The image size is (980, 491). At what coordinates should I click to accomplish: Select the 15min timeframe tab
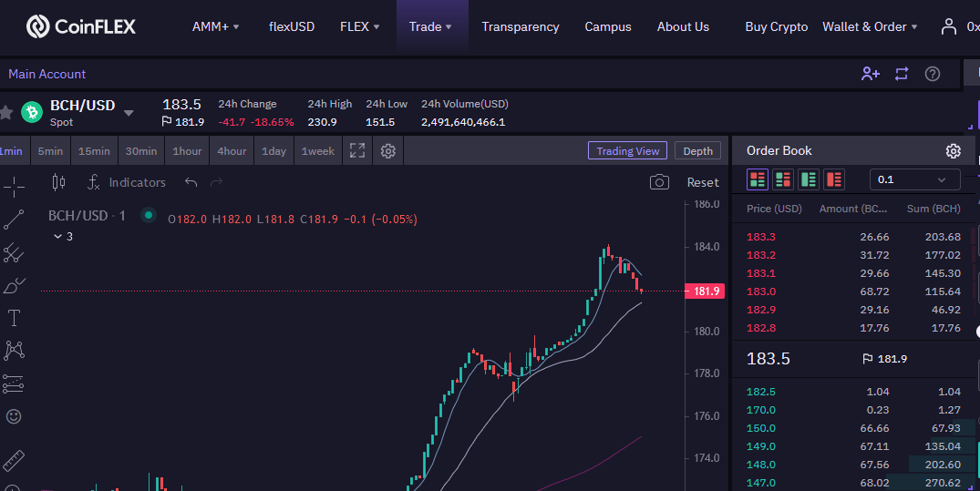tap(94, 151)
